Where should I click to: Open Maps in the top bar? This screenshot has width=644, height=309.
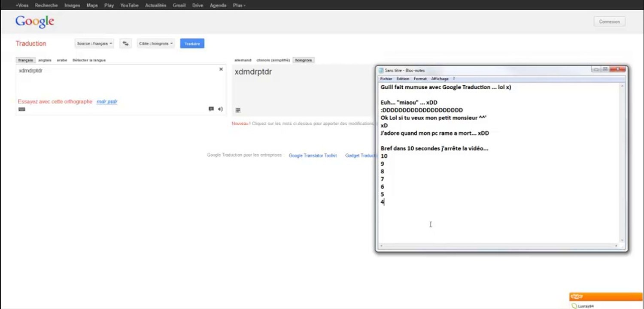92,5
